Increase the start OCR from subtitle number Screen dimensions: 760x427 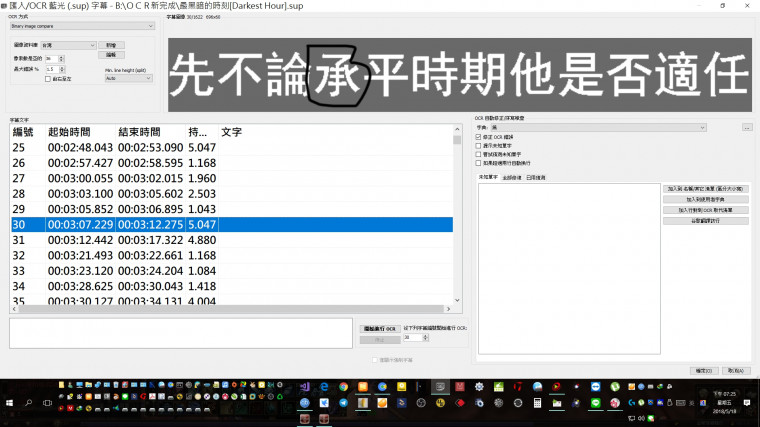pos(426,335)
